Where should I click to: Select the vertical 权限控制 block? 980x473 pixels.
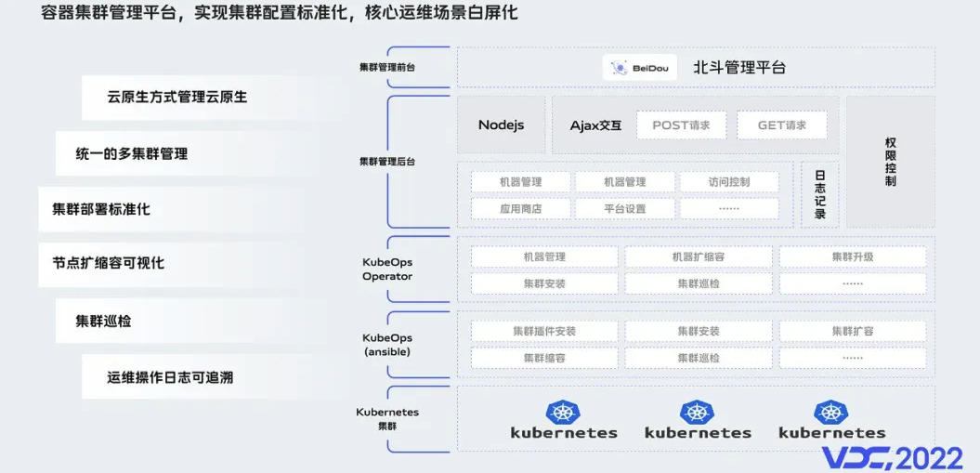click(891, 162)
